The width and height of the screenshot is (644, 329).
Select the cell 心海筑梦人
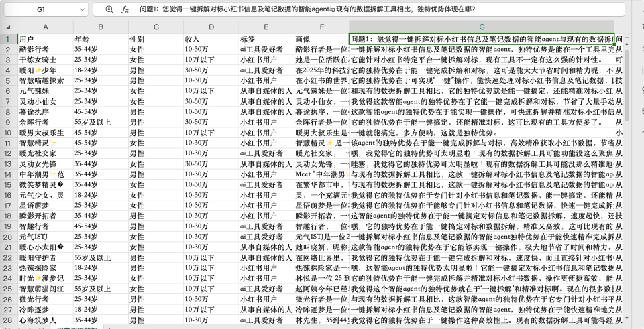[46, 320]
